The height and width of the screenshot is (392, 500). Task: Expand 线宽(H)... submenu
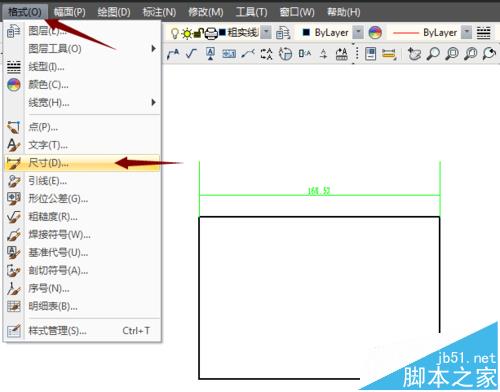click(82, 102)
